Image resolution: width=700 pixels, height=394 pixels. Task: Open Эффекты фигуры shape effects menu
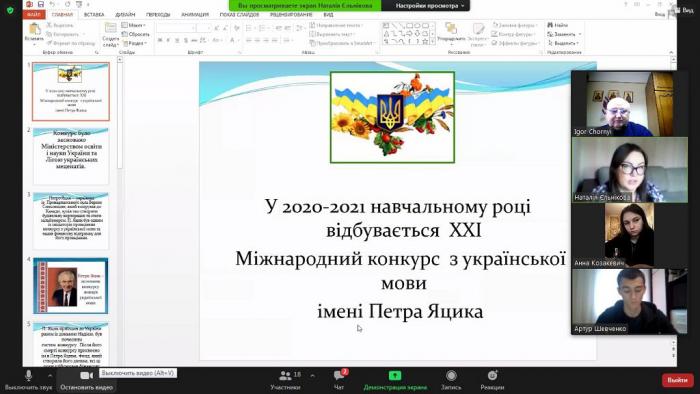515,43
